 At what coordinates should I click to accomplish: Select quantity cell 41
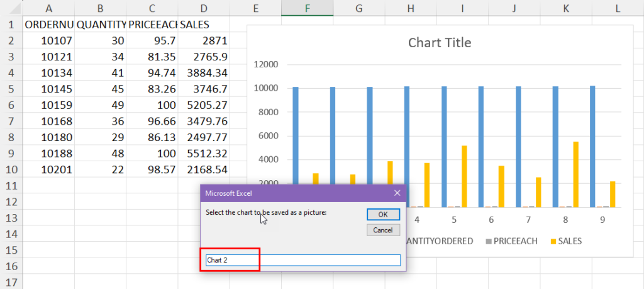101,73
